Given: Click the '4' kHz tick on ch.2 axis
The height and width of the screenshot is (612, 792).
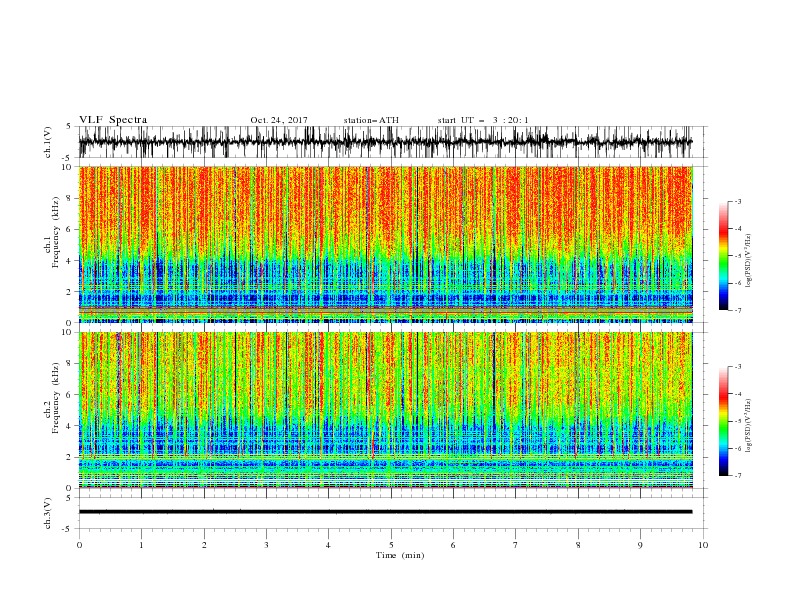Looking at the screenshot, I should pyautogui.click(x=70, y=426).
